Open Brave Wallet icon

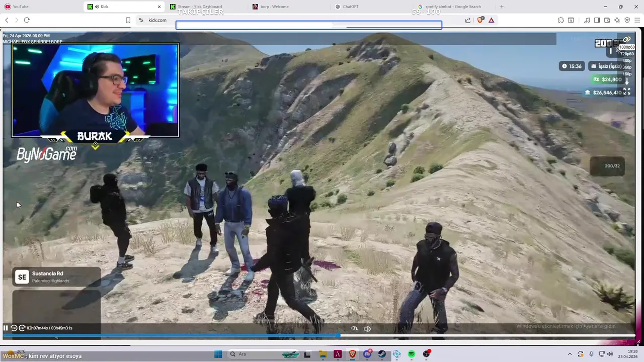pos(607,20)
